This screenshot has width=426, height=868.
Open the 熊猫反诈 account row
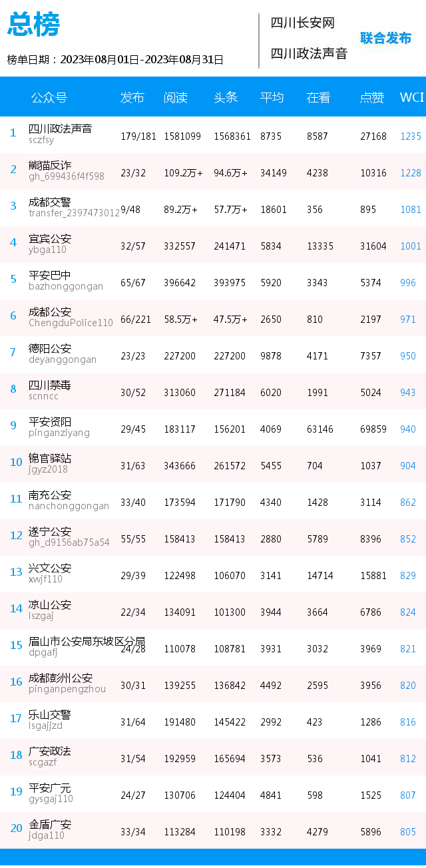point(213,172)
